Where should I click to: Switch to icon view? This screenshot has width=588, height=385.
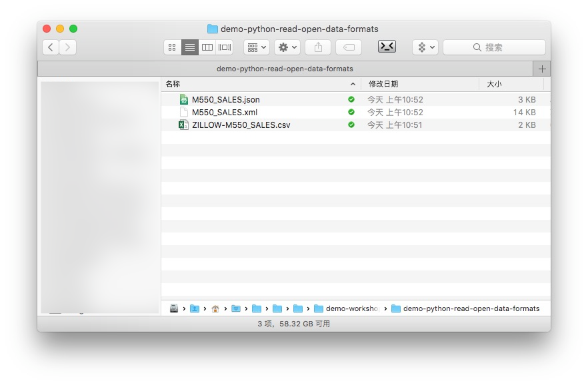click(x=172, y=47)
